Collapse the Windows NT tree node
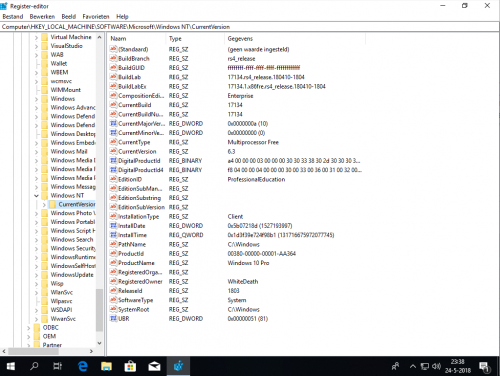The width and height of the screenshot is (500, 376). coord(36,196)
